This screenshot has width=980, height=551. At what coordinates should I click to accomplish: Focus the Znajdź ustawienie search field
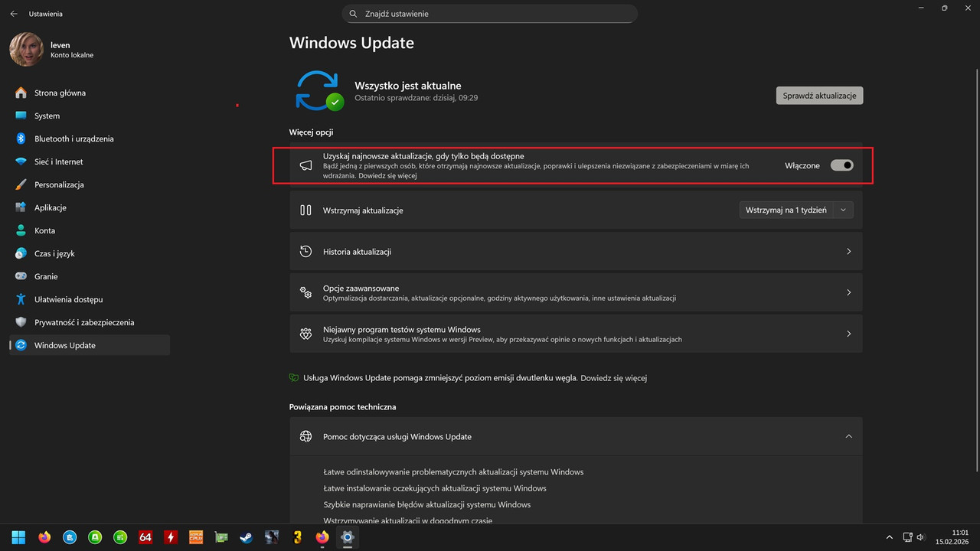490,14
